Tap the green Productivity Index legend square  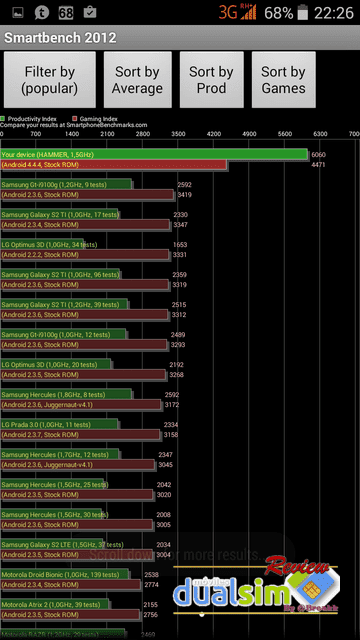pyautogui.click(x=2, y=119)
